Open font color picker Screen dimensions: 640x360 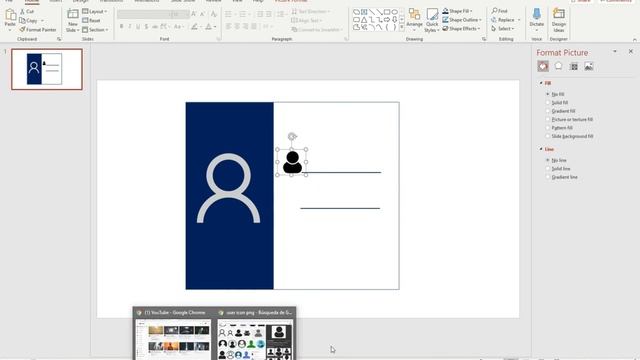(x=211, y=27)
